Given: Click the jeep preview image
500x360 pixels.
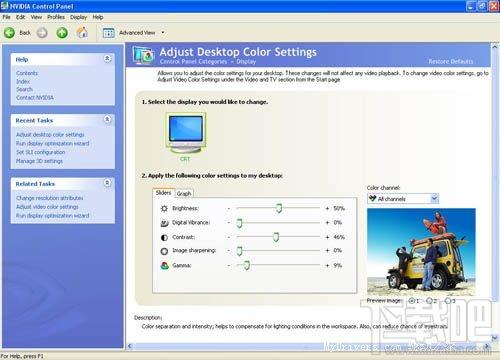Looking at the screenshot, I should point(421,252).
